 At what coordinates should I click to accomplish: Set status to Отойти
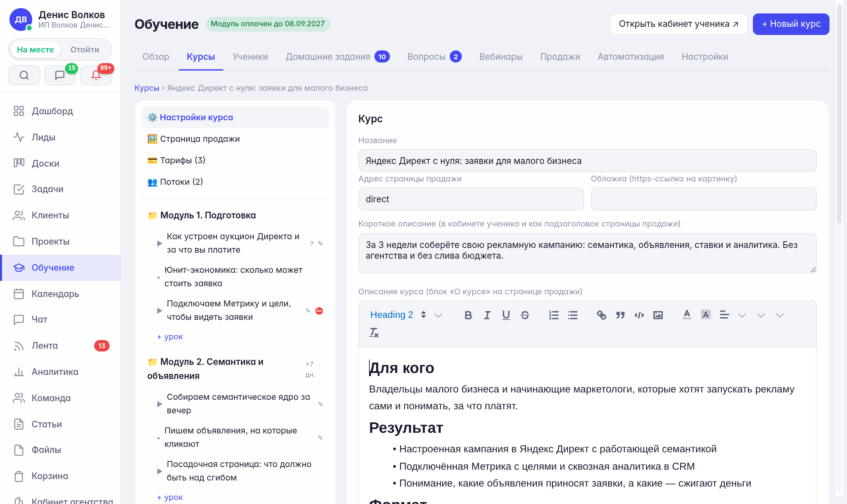click(85, 50)
